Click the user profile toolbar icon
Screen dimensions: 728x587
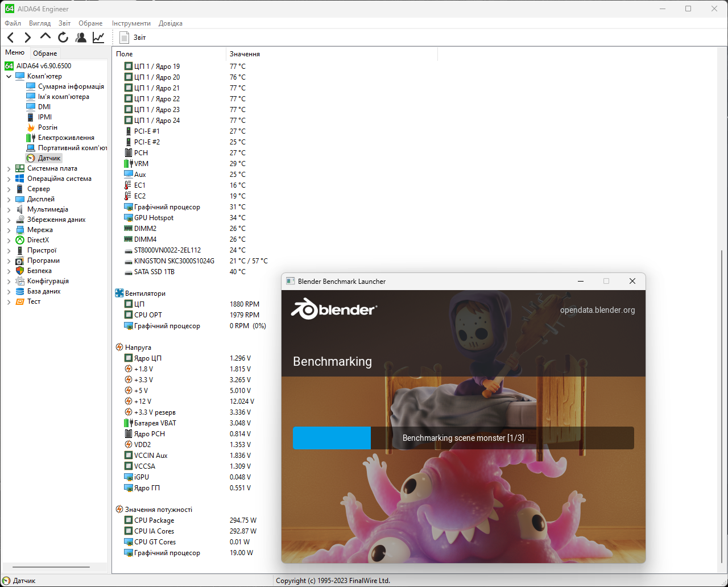coord(81,38)
